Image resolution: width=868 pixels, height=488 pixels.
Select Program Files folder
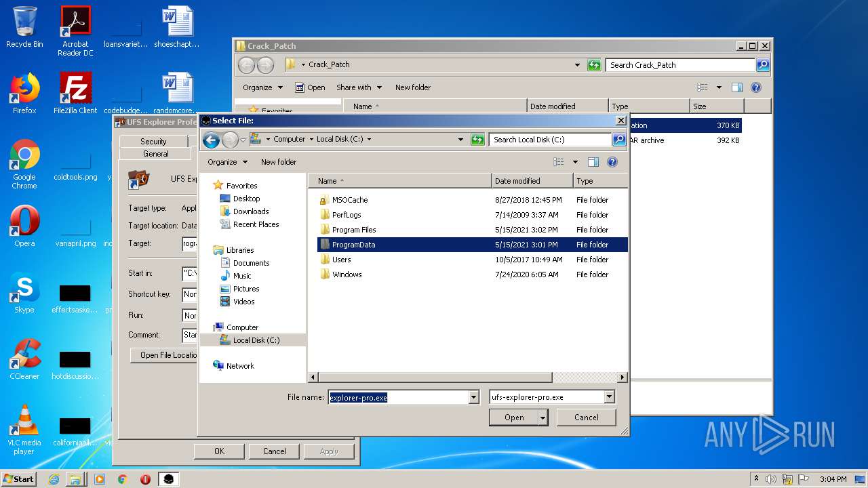pyautogui.click(x=354, y=230)
